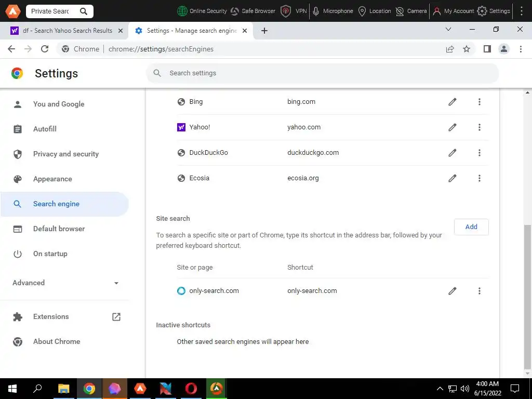The width and height of the screenshot is (532, 399).
Task: Open Default browser settings
Action: pyautogui.click(x=64, y=229)
